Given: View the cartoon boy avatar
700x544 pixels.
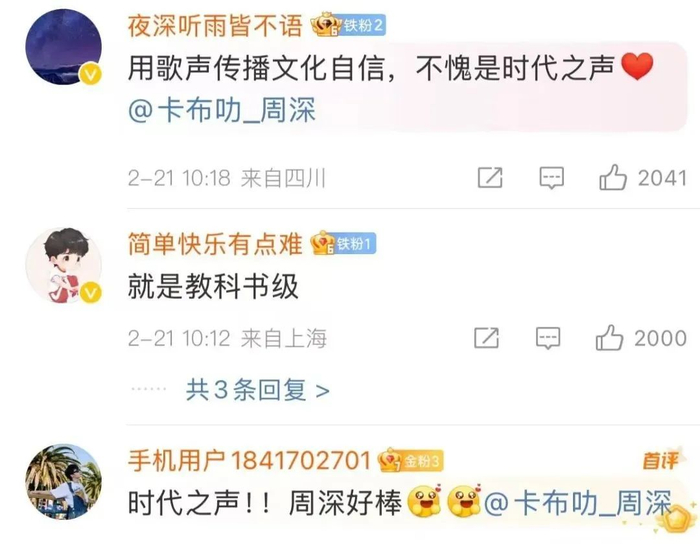Looking at the screenshot, I should point(63,266).
